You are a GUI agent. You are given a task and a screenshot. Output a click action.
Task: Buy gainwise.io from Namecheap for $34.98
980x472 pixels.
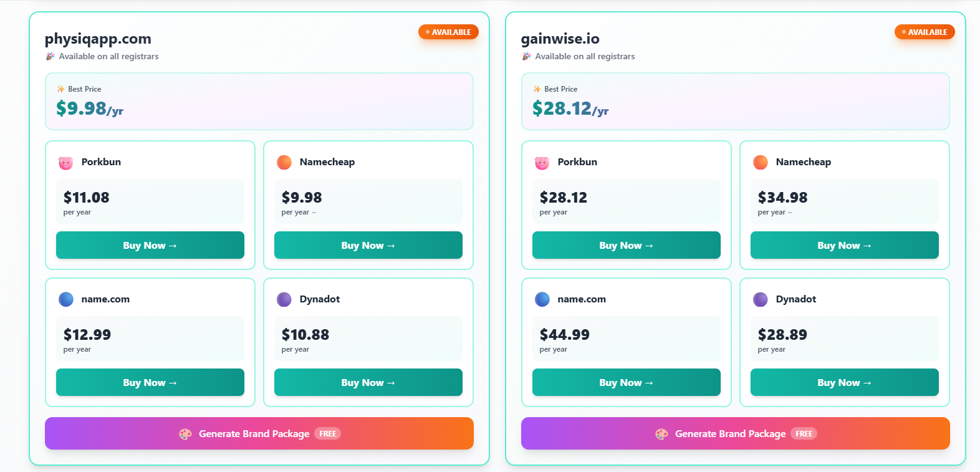tap(845, 245)
